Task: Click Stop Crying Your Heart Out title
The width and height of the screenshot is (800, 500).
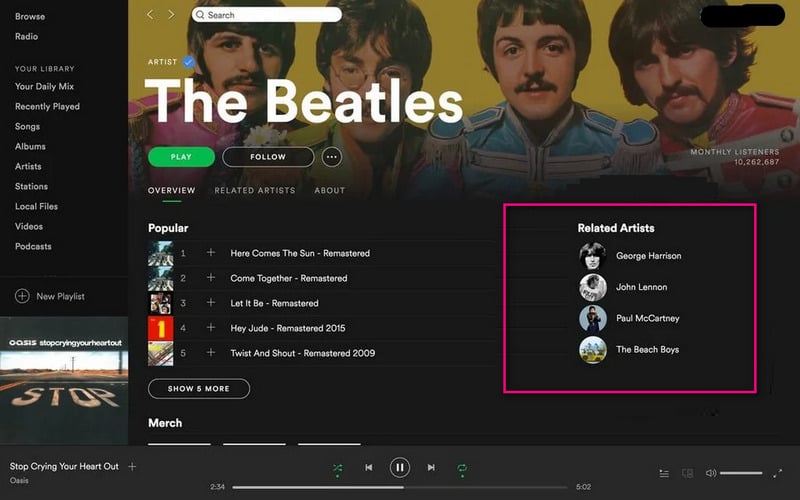Action: [x=64, y=466]
